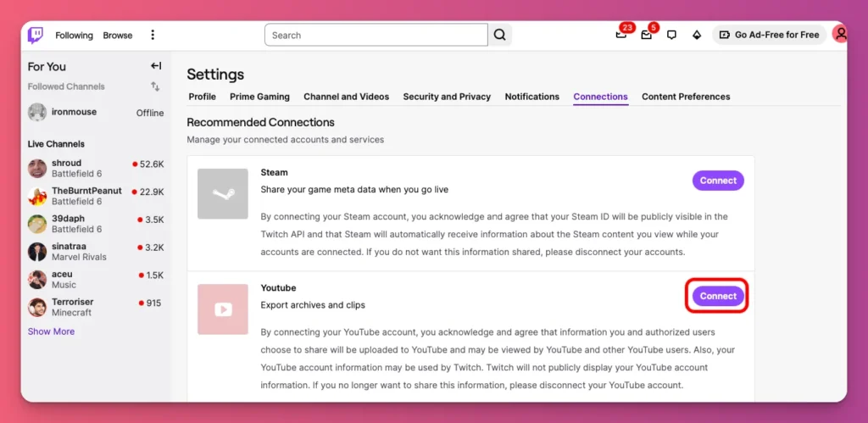Open the notifications inbox with 5 badge

[646, 35]
